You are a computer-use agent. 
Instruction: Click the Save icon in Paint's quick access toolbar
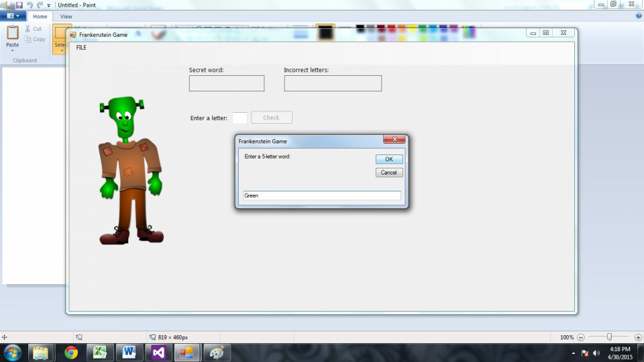[x=19, y=5]
